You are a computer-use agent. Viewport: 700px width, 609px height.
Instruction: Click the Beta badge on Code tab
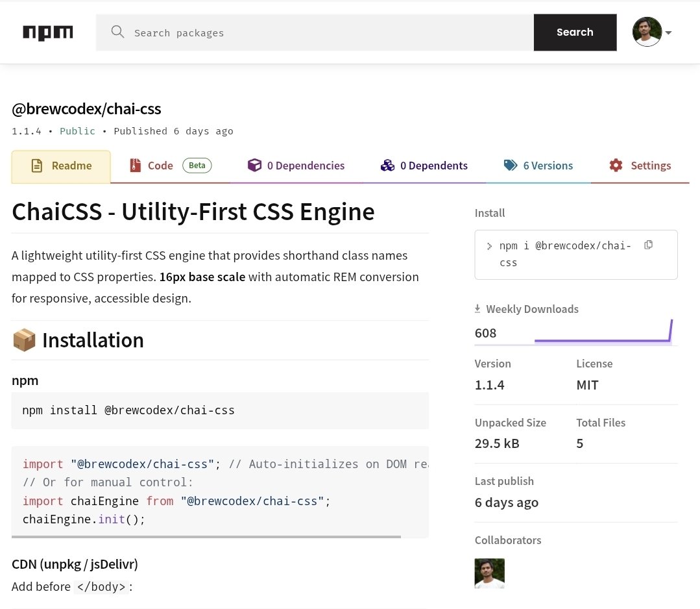[x=197, y=166]
